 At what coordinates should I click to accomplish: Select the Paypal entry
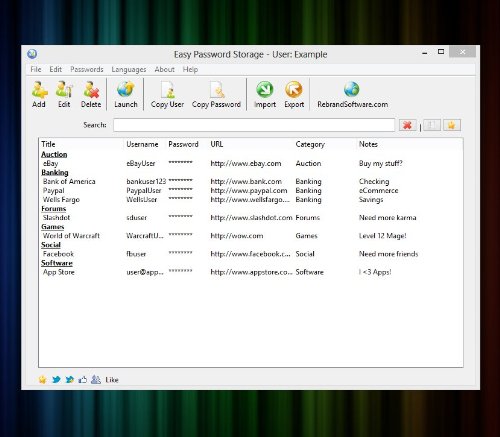tap(251, 191)
